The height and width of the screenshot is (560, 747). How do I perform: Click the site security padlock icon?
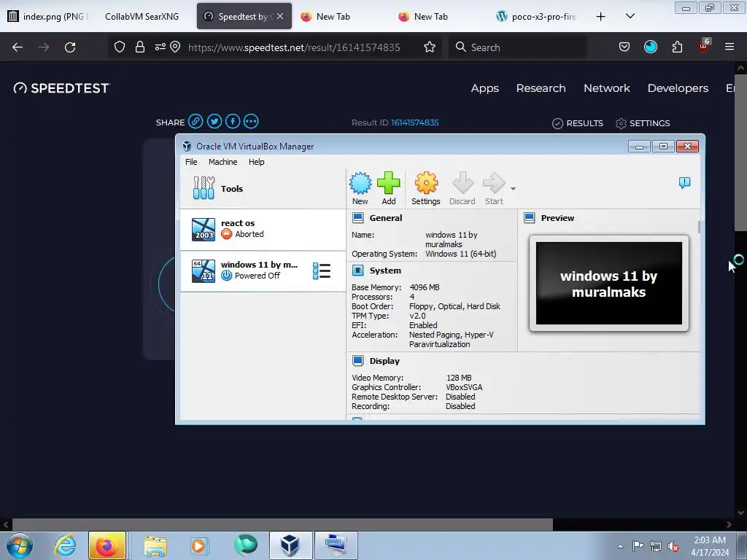coord(139,47)
